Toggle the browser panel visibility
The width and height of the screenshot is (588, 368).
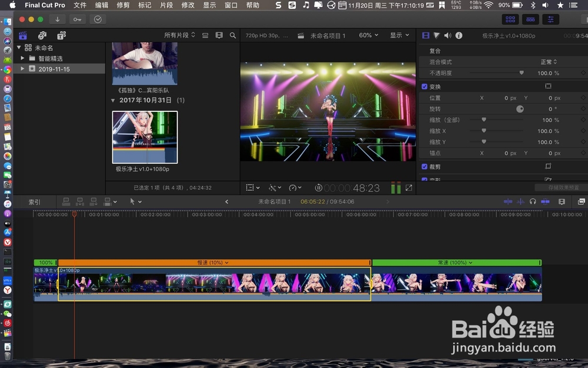(510, 19)
